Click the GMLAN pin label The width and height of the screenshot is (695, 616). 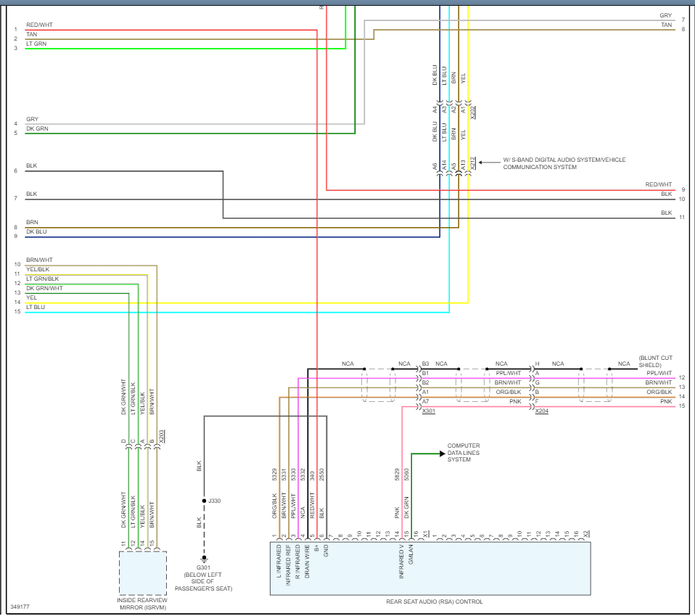point(411,554)
